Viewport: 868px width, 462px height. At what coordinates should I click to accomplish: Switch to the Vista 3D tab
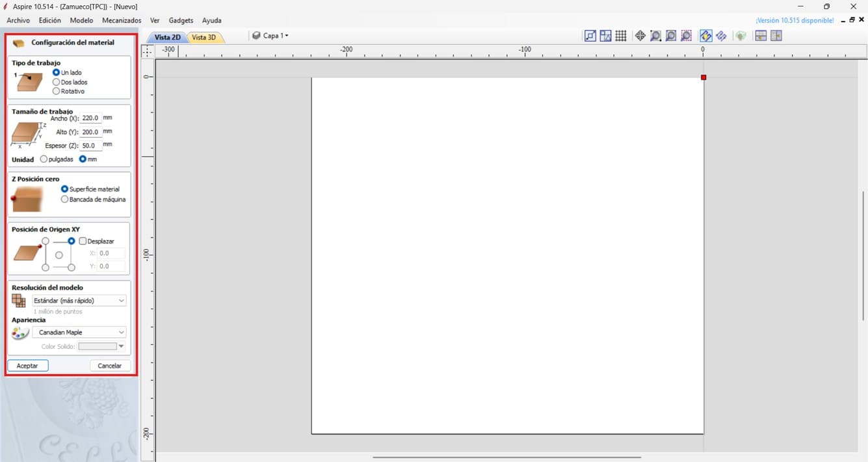(204, 37)
